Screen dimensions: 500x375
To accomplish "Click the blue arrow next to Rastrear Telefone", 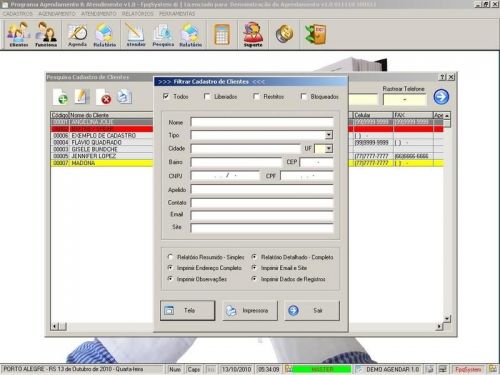I will click(441, 97).
